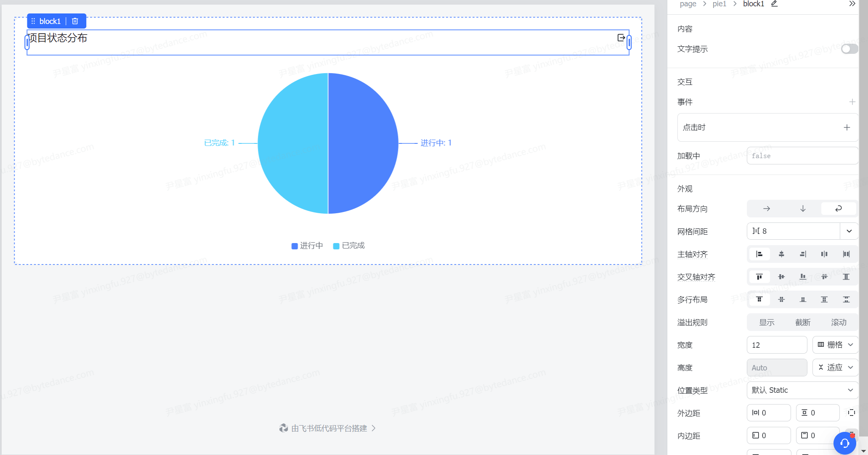Image resolution: width=868 pixels, height=455 pixels.
Task: Set 交叉轴对齐 to top alignment
Action: tap(759, 277)
